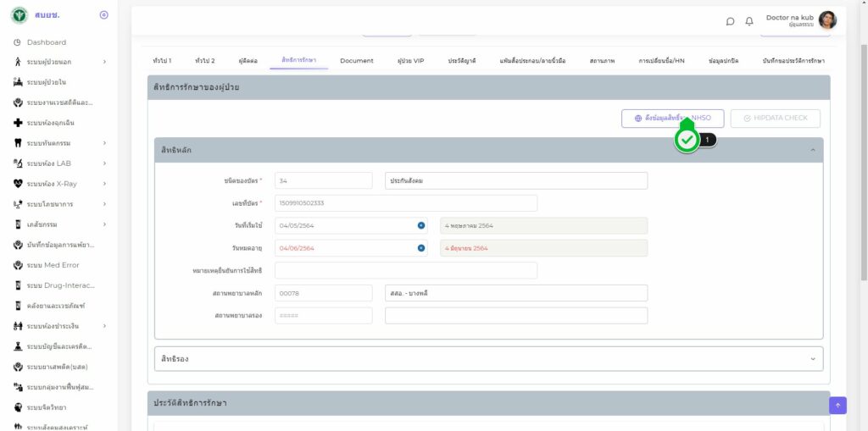This screenshot has width=868, height=431.
Task: Click the เลขที่บัตร input field
Action: [x=406, y=203]
